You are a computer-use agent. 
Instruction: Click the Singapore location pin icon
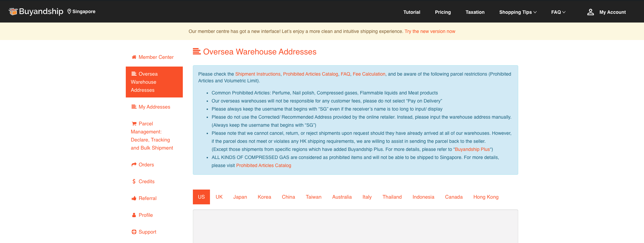[69, 11]
